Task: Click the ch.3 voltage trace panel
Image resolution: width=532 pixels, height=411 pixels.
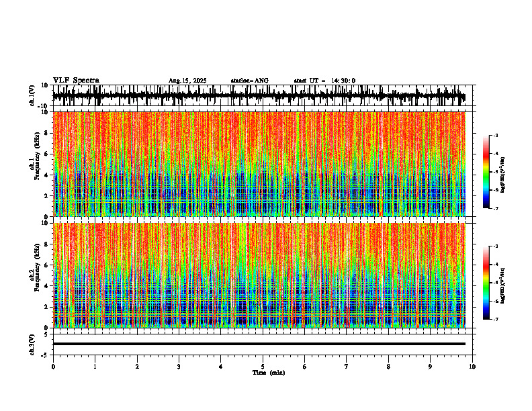Action: (264, 345)
